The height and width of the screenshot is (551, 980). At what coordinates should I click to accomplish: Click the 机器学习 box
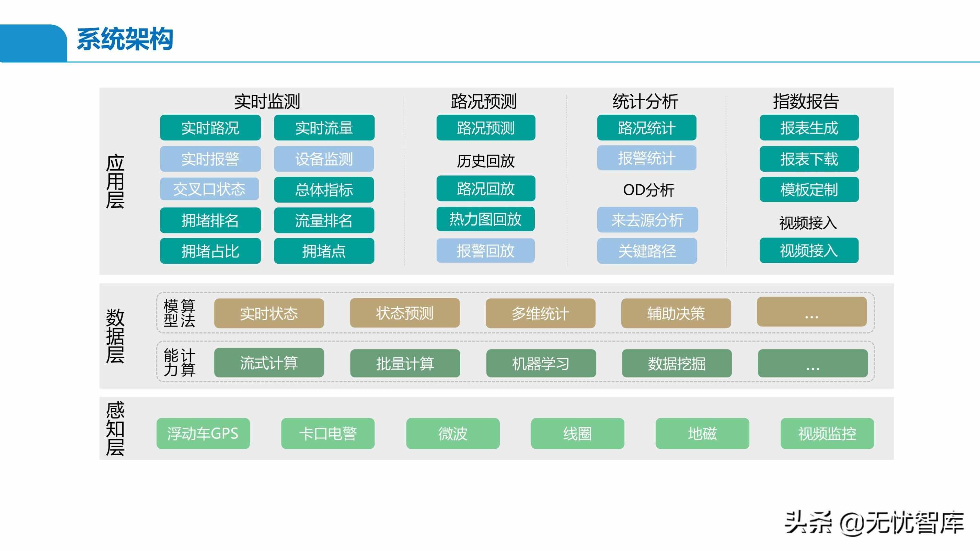tap(541, 364)
